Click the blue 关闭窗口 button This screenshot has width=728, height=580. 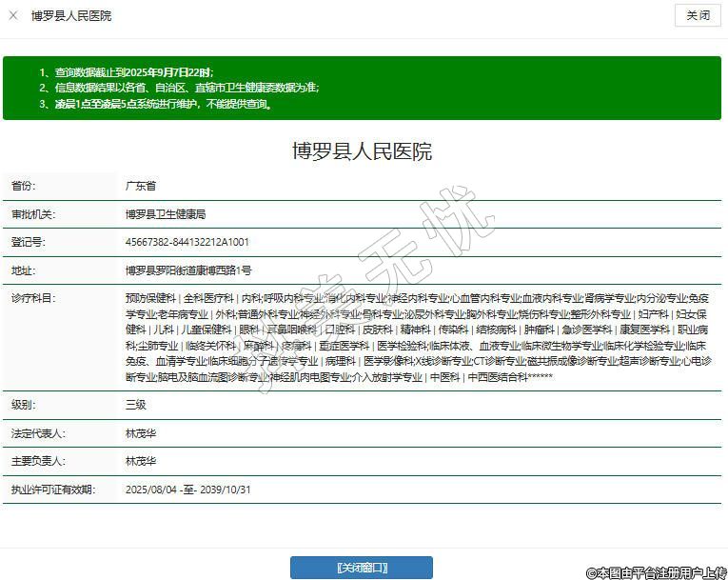click(x=361, y=568)
